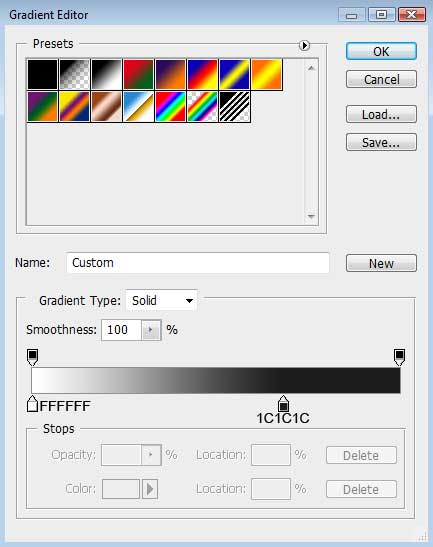This screenshot has height=547, width=433.
Task: Save the gradient presets
Action: coord(381,142)
